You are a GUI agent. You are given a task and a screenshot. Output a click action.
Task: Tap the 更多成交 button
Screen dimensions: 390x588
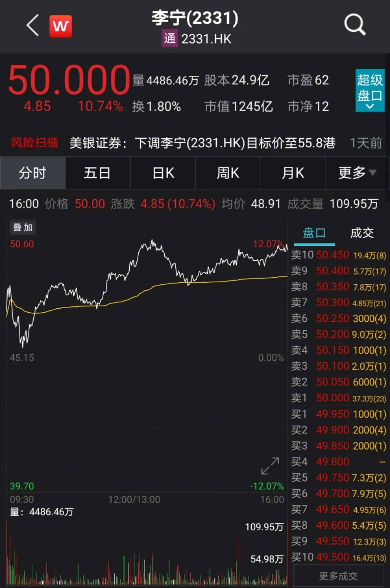click(338, 576)
